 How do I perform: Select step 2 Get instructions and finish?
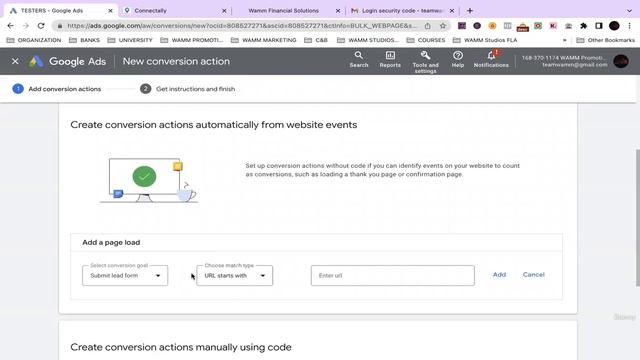[x=187, y=89]
